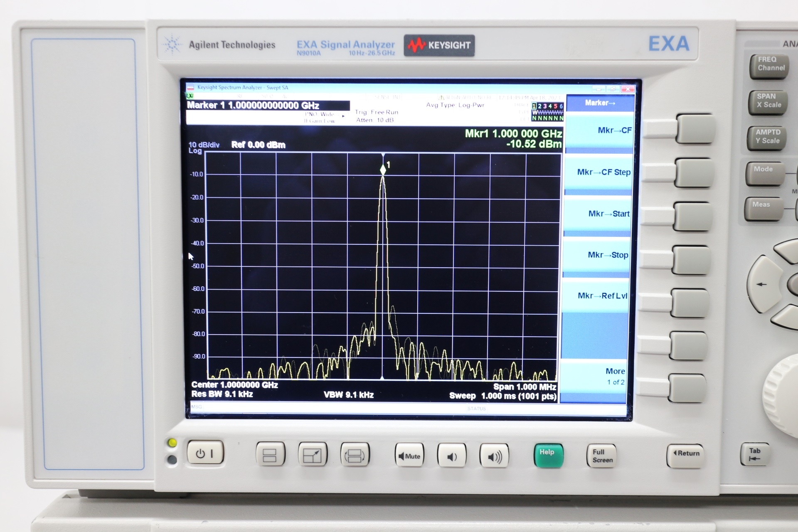Raise the speaker volume
Screen dimensions: 798x532
pyautogui.click(x=494, y=456)
